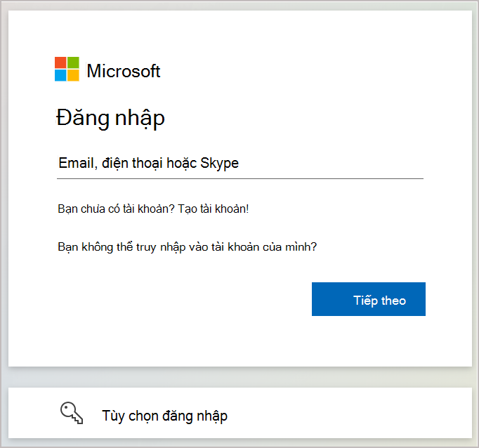
Task: Select "Tùy chọn đăng nhập" option
Action: click(x=164, y=416)
